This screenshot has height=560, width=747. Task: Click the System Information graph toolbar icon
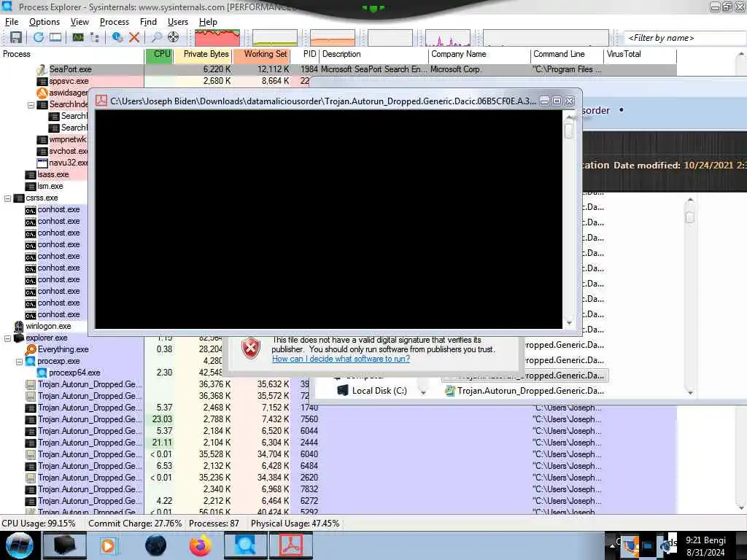pyautogui.click(x=78, y=37)
